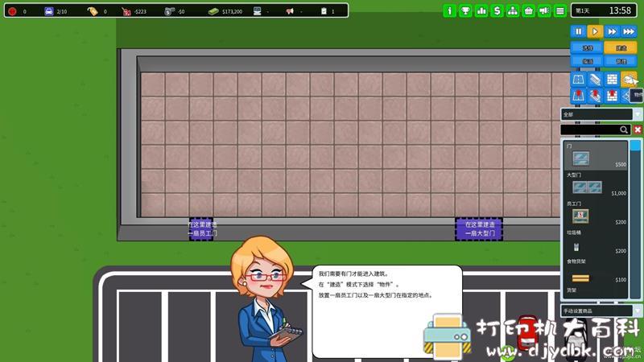Click the computer monitor status icon
The image size is (644, 362).
click(257, 11)
